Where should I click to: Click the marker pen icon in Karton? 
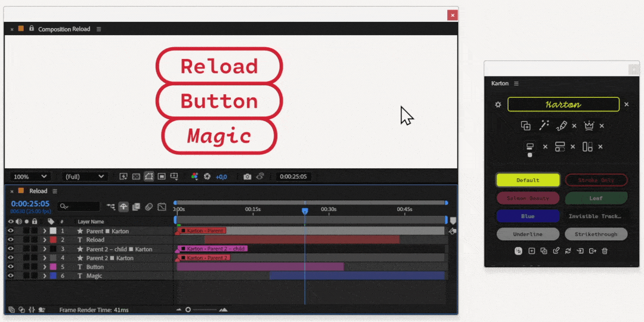(561, 126)
